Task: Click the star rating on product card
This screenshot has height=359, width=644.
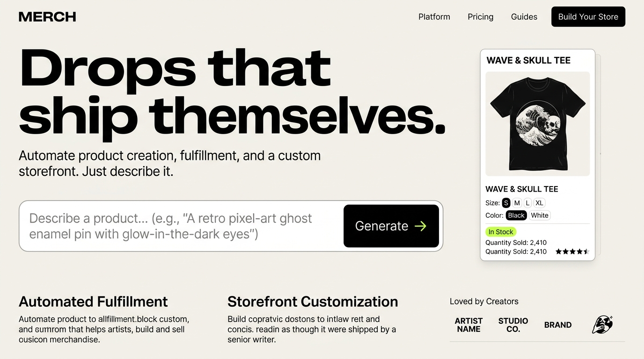Action: pos(572,251)
